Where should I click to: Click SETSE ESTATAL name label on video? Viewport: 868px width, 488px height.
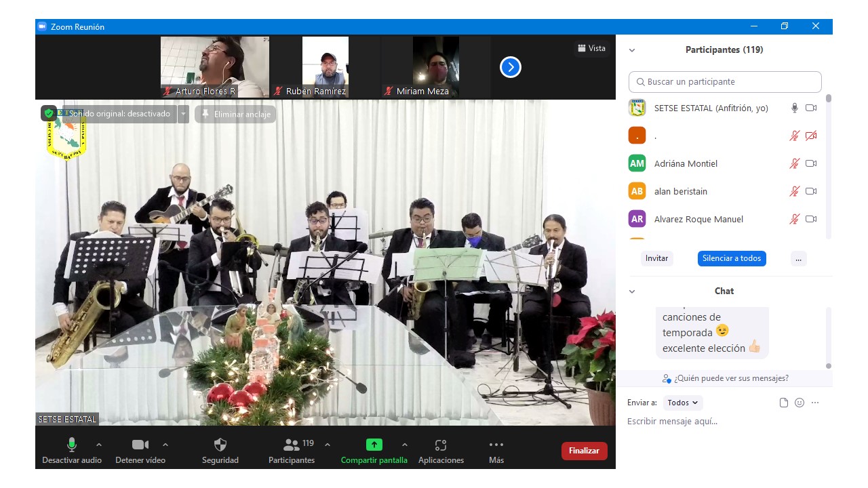pos(67,419)
